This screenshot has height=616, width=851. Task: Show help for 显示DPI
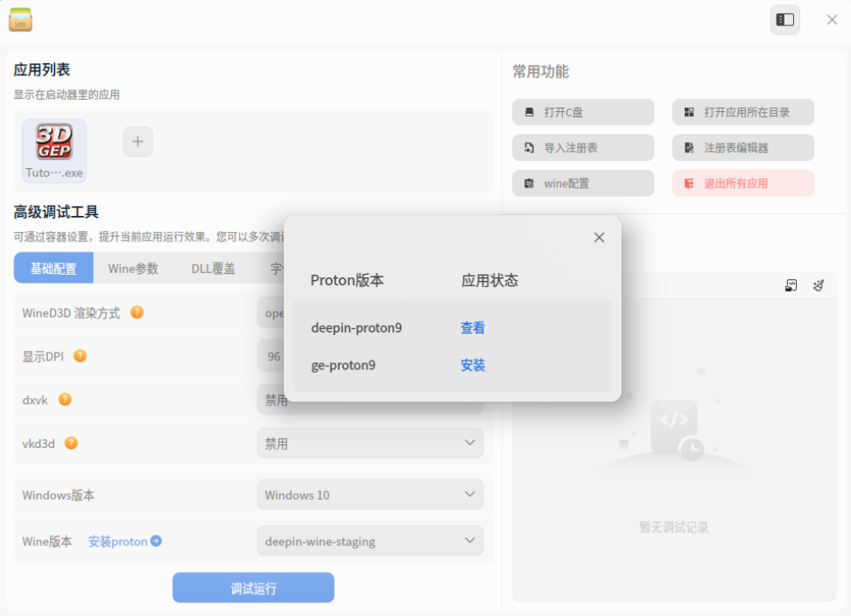pos(80,356)
